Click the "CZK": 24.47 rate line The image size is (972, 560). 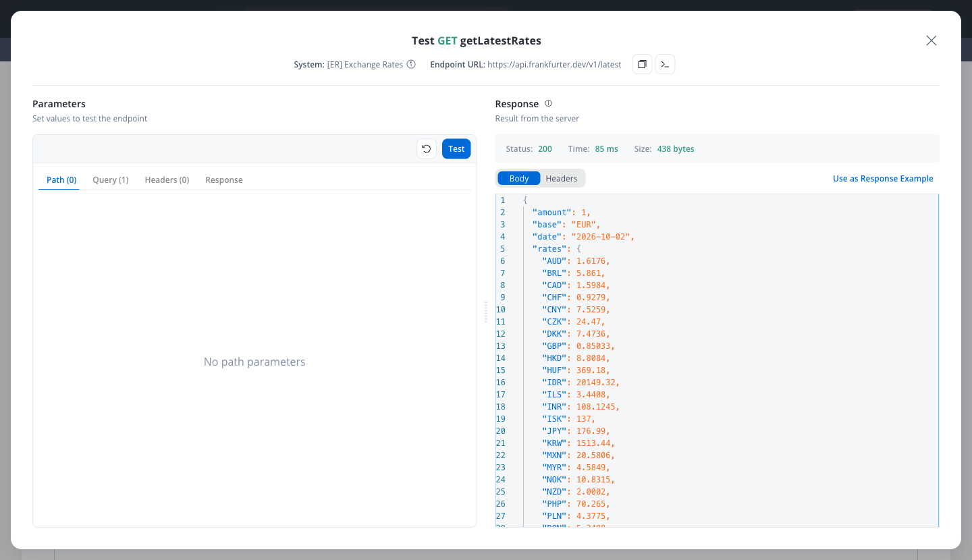tap(573, 322)
